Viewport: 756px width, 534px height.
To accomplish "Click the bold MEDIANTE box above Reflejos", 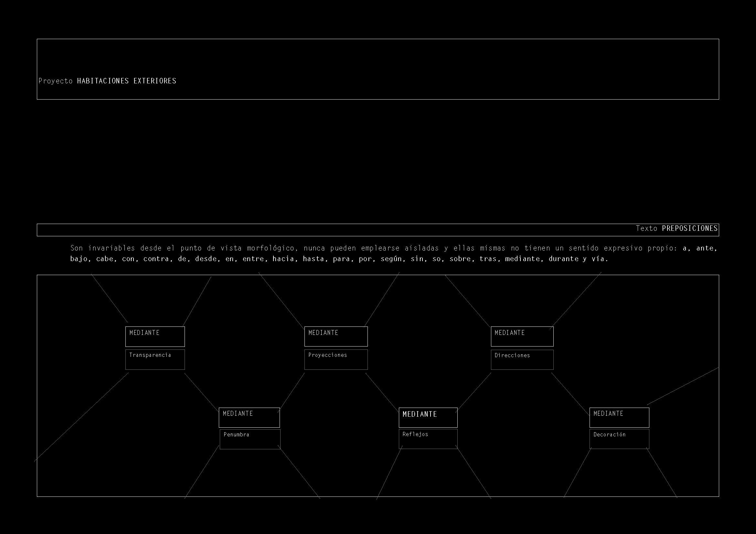I will coord(428,417).
